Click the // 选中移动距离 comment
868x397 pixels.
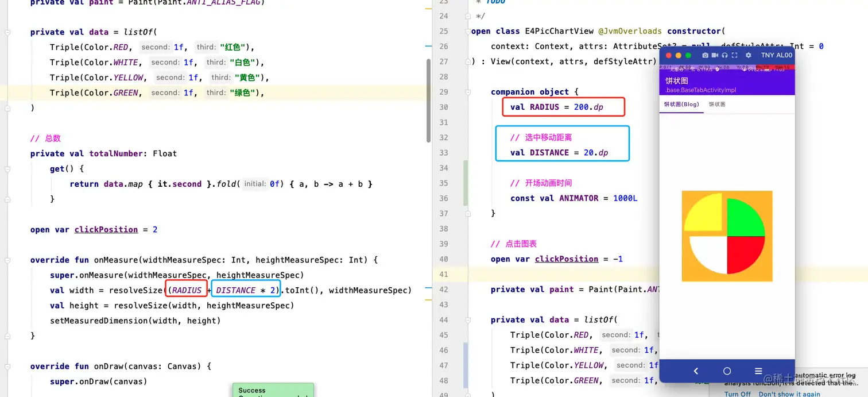tap(541, 138)
